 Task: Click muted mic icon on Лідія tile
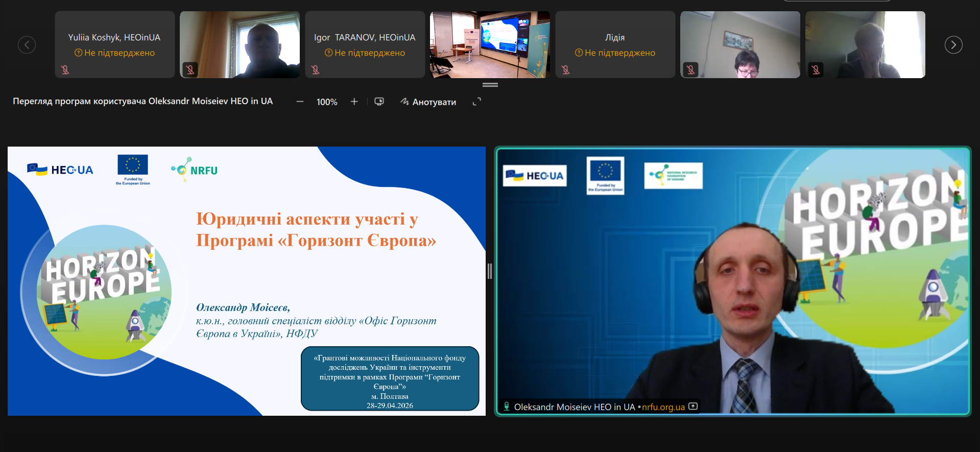coord(566,69)
